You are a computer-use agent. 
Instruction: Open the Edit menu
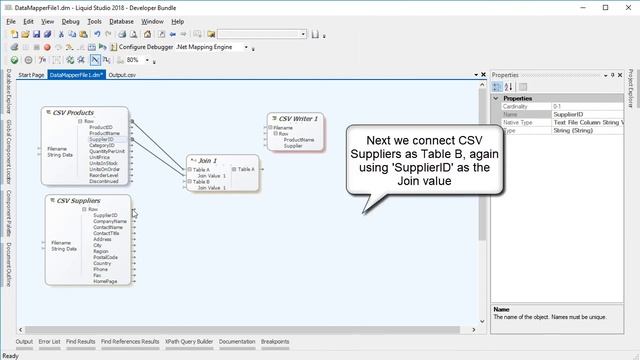28,22
